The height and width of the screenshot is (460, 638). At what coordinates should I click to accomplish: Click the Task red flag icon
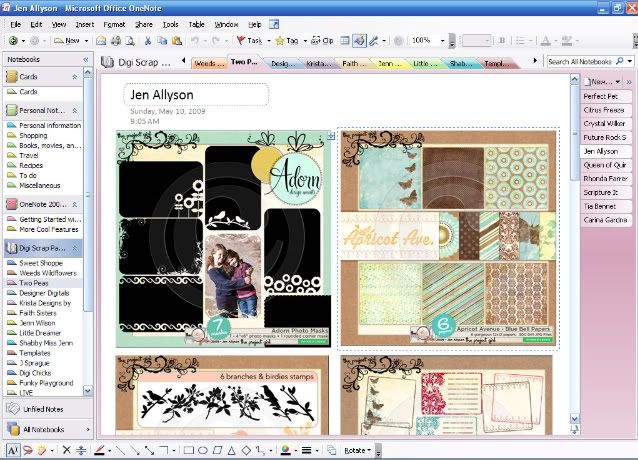point(249,40)
